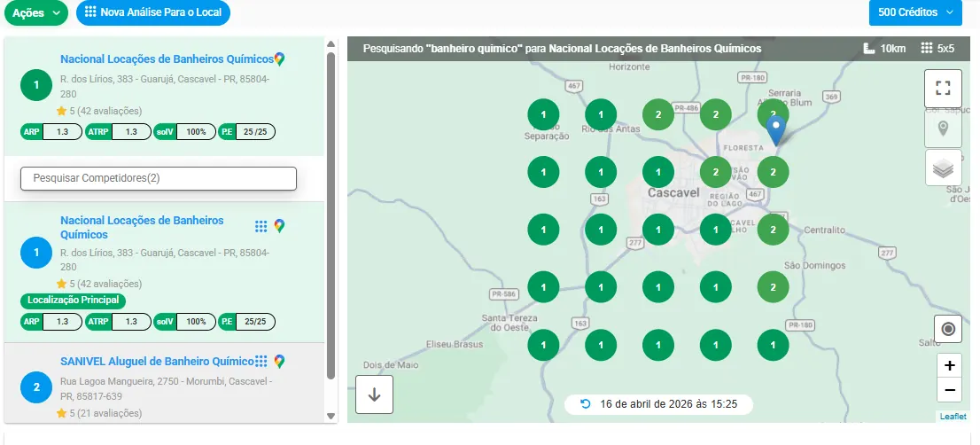Click the competitors list scrollbar down arrow
Image resolution: width=980 pixels, height=445 pixels.
coord(331,417)
